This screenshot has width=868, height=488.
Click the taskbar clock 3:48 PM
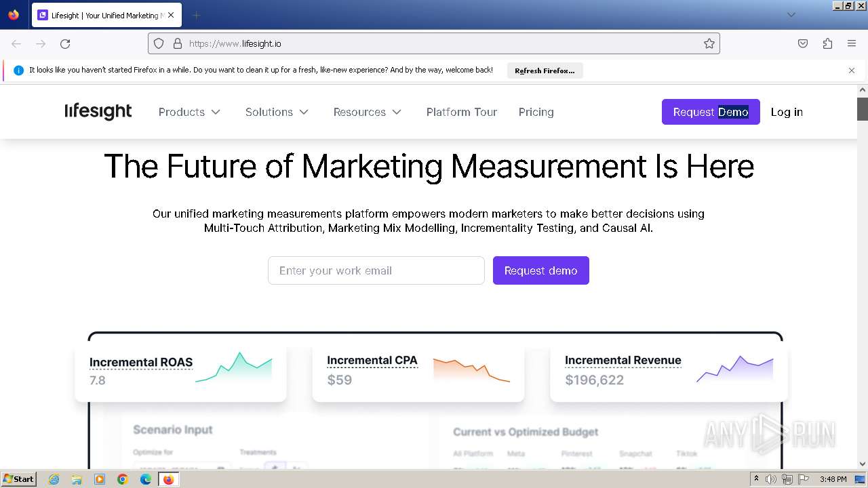pyautogui.click(x=833, y=479)
